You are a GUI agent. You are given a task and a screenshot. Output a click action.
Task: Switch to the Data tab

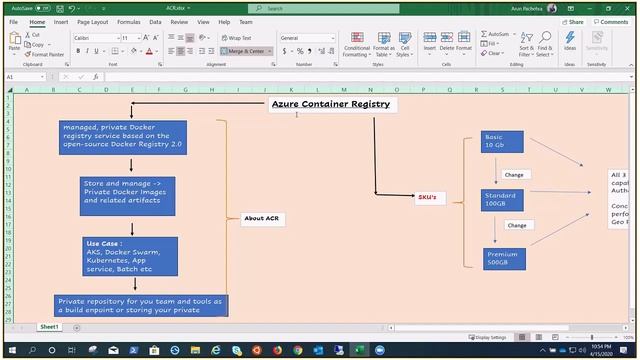click(155, 22)
